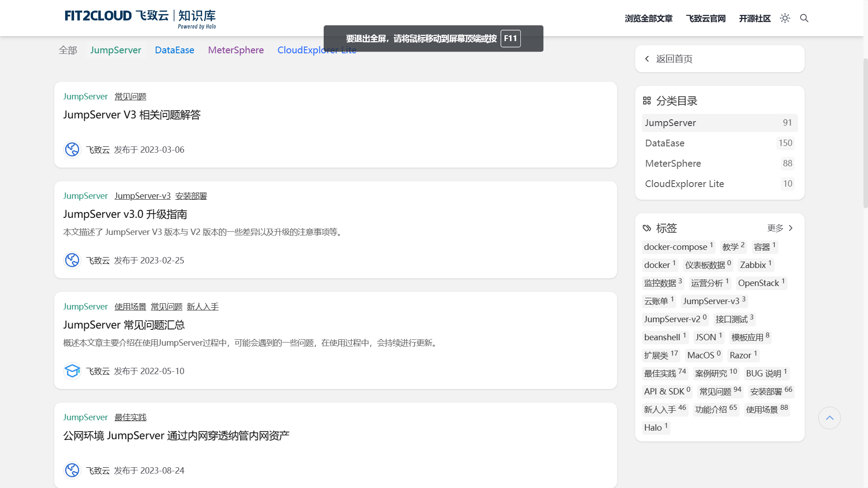Click JumpServer-v3 tag on 升级指南 post
The width and height of the screenshot is (868, 488).
142,196
